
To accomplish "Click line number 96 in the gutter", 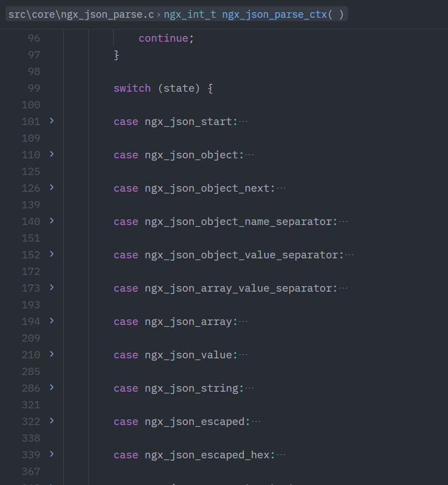I will tap(34, 38).
